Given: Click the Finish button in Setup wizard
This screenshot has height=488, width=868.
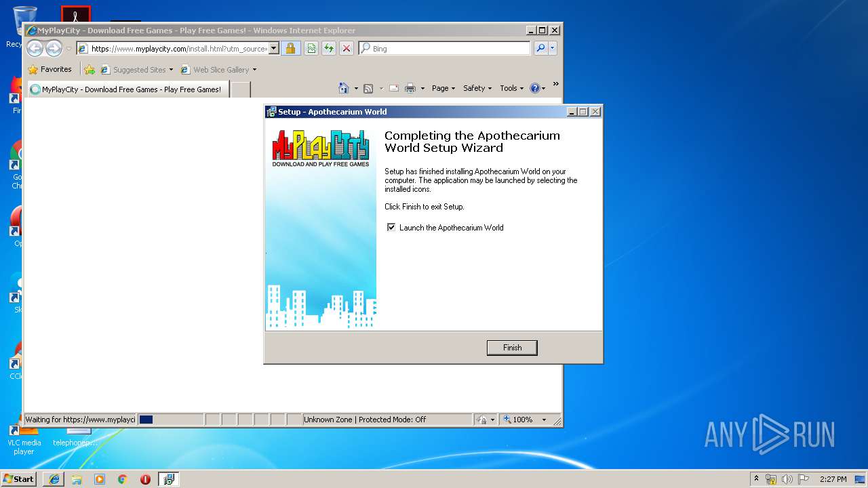Looking at the screenshot, I should pos(512,348).
